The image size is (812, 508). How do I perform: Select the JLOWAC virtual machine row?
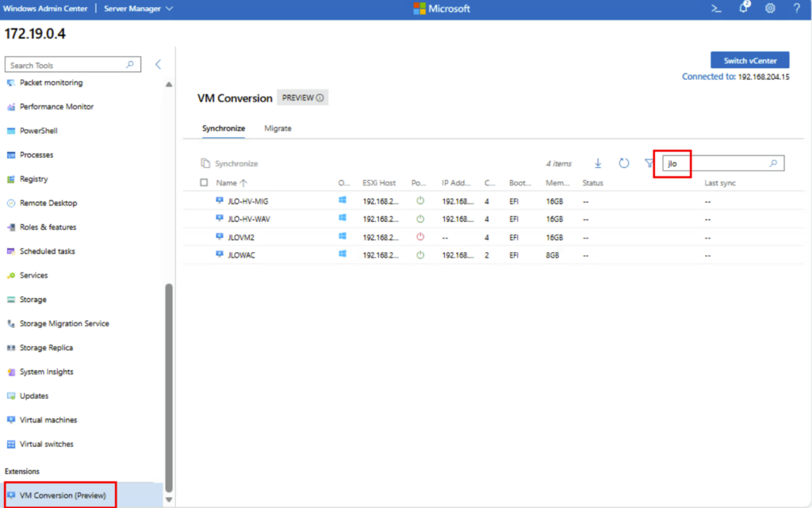242,255
